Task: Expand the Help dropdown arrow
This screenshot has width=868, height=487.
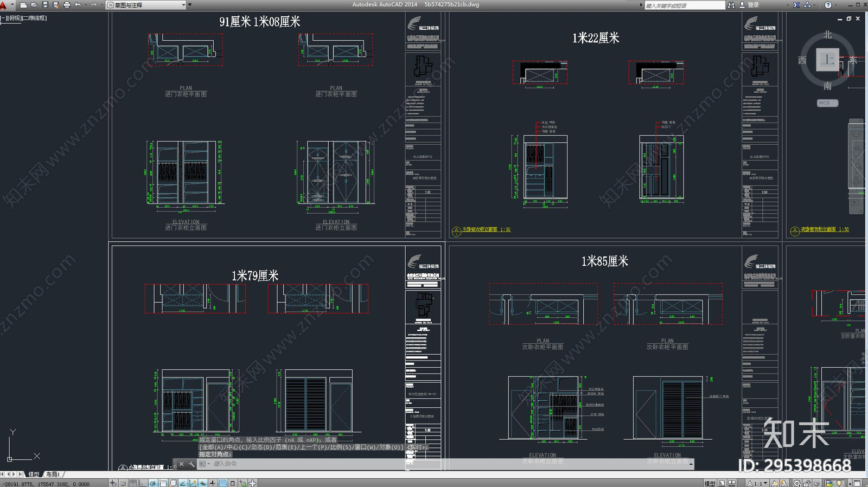Action: click(x=836, y=5)
